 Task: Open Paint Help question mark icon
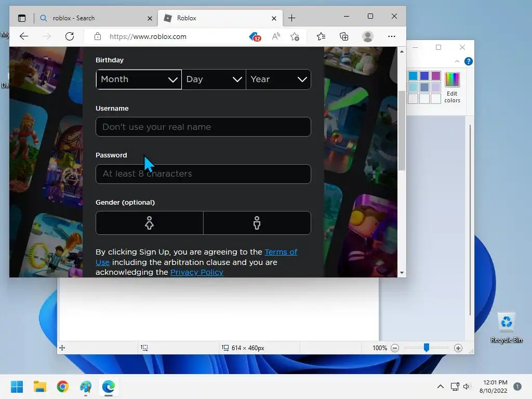pos(468,61)
